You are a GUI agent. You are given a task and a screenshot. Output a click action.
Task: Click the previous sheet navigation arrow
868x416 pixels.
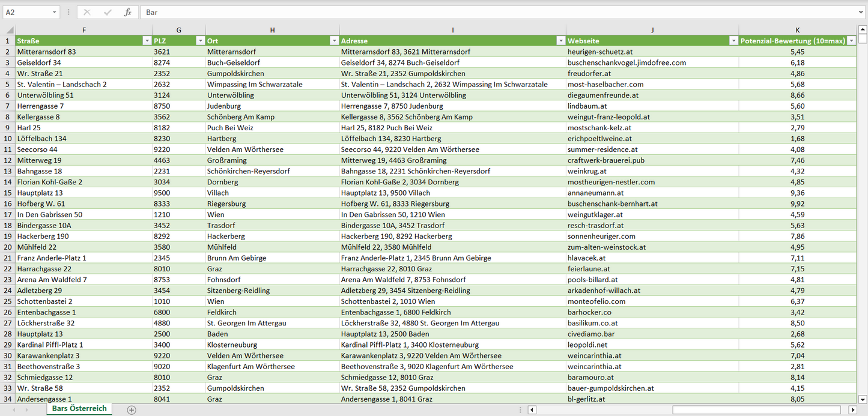tap(13, 410)
